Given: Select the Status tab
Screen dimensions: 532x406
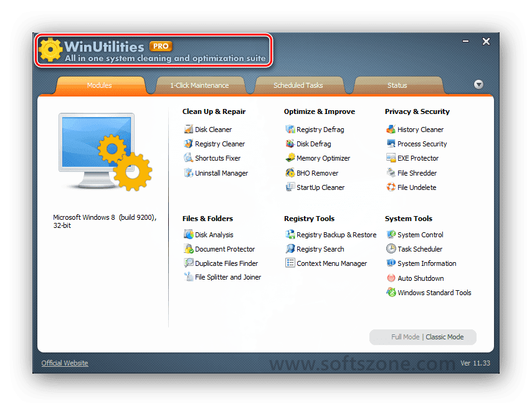Looking at the screenshot, I should 397,85.
